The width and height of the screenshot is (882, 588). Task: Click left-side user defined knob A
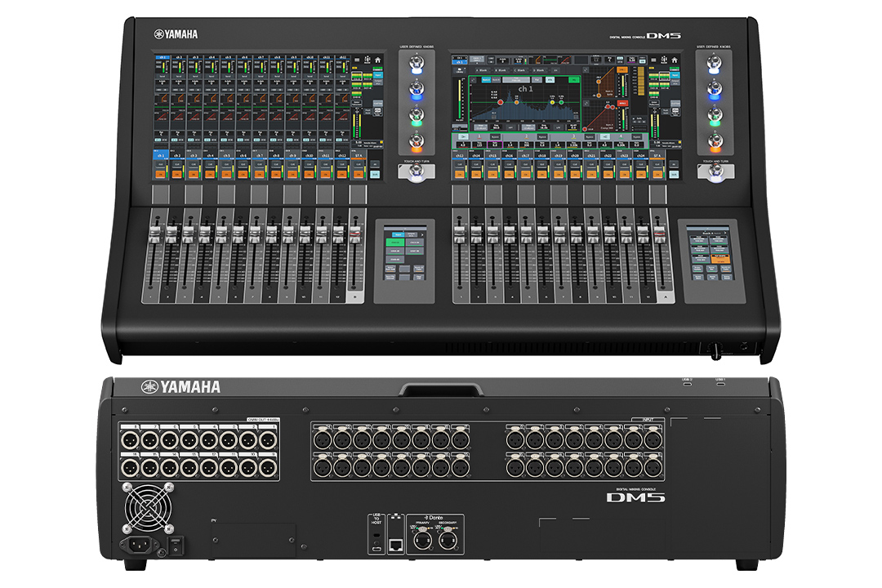(x=416, y=63)
